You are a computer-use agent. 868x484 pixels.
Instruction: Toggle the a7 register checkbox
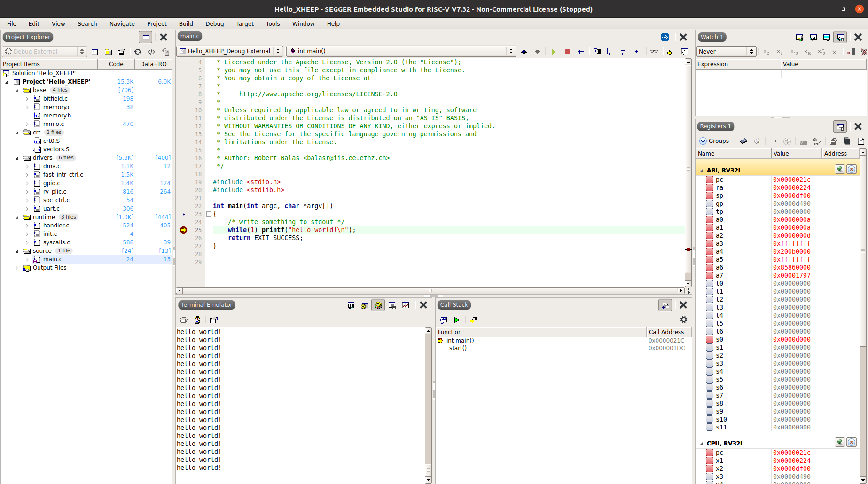pyautogui.click(x=710, y=275)
